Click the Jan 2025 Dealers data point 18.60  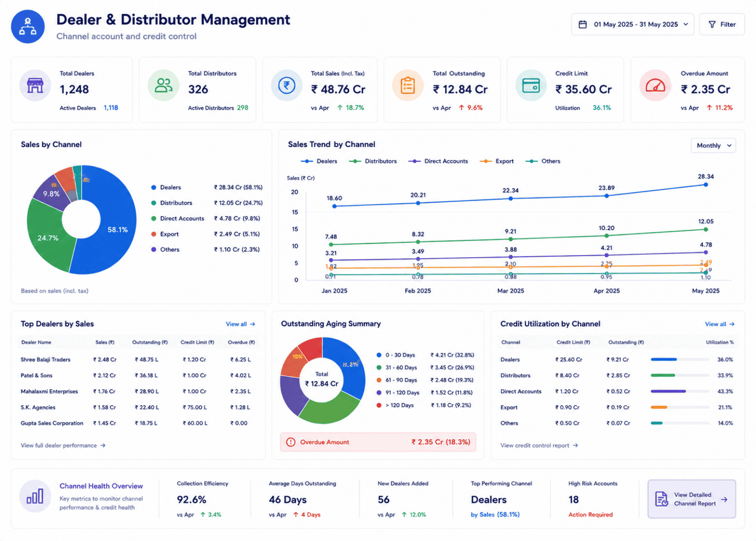tap(335, 206)
